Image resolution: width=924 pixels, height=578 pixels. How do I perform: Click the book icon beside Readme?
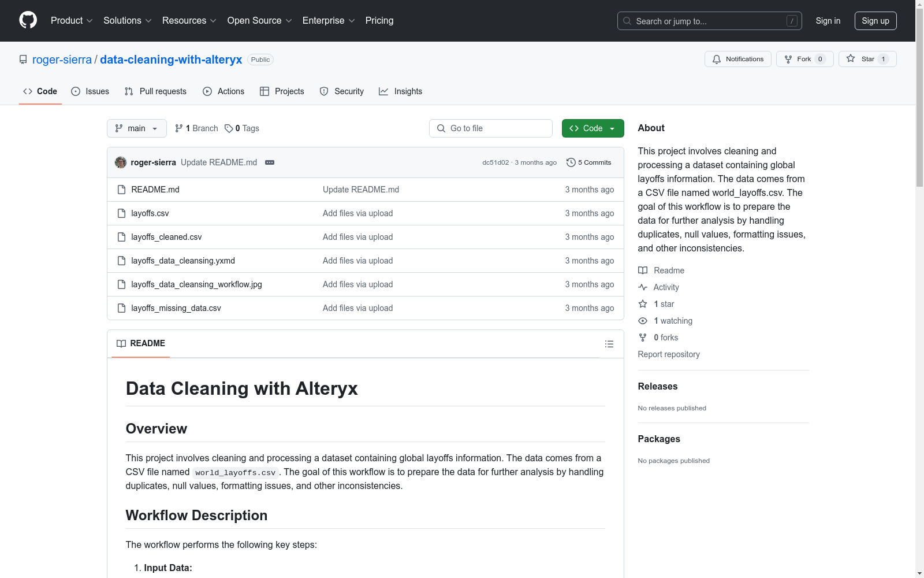click(643, 271)
